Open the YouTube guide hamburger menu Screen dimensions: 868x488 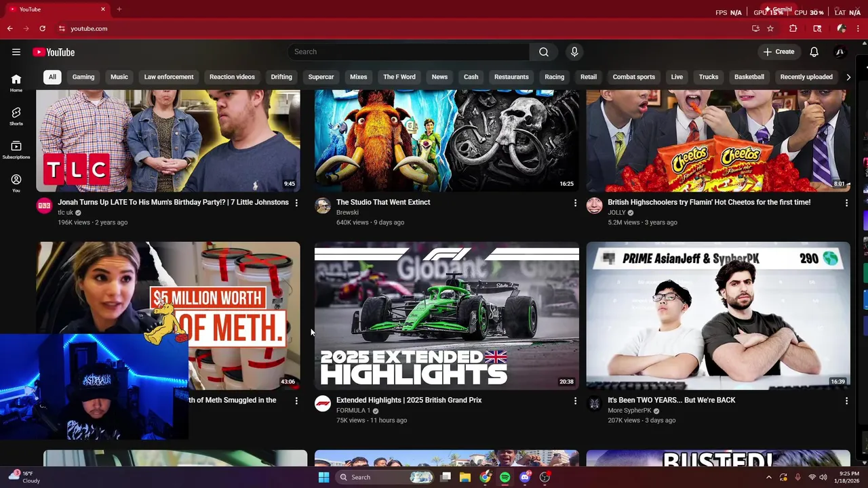(x=16, y=52)
